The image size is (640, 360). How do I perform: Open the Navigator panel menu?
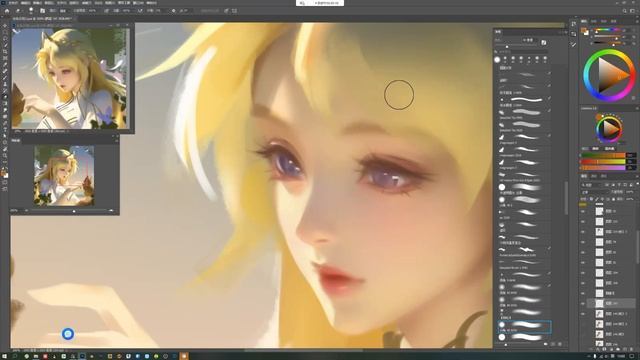(x=116, y=140)
